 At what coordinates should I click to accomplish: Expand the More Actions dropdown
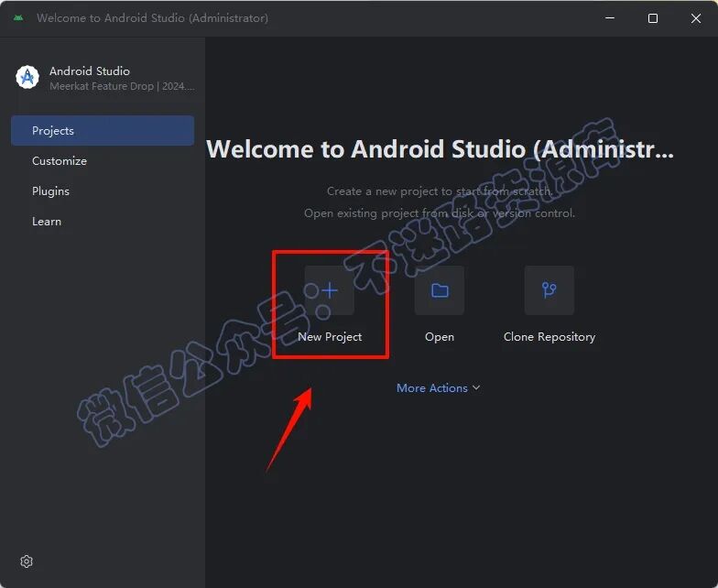438,388
